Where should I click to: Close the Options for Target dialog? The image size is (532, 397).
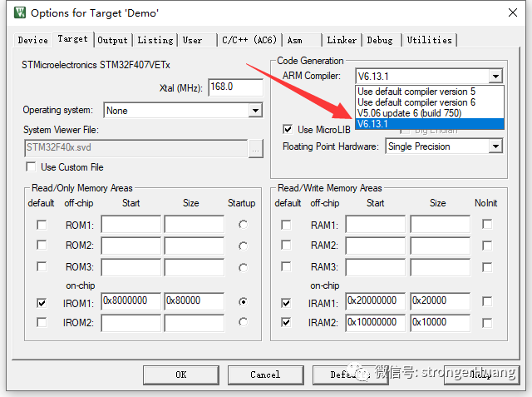513,12
